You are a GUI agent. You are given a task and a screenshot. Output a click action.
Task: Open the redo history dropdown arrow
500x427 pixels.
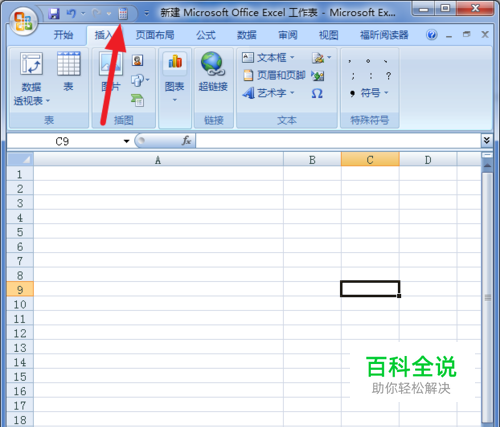coord(109,14)
